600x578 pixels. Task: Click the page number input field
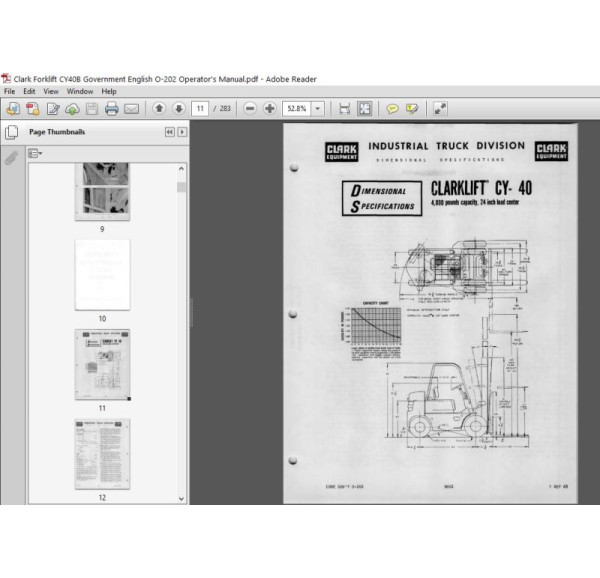[x=201, y=108]
